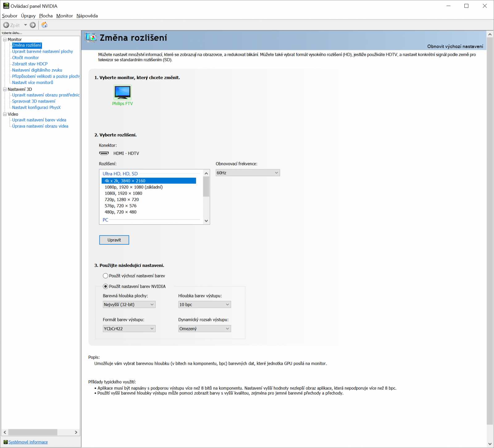Select resolution 4k x 2k, 3840 × 2160
The image size is (494, 448).
[149, 181]
